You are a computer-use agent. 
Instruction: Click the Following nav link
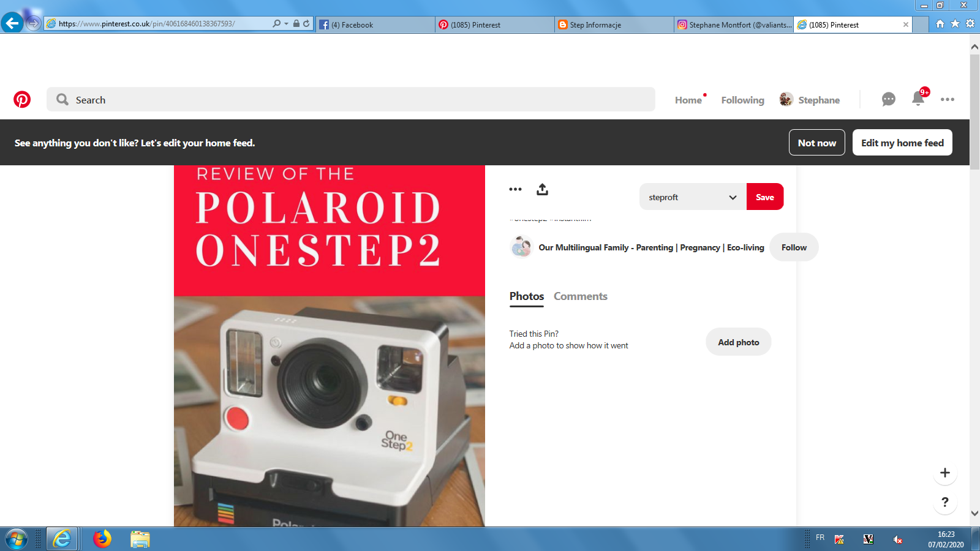point(742,100)
